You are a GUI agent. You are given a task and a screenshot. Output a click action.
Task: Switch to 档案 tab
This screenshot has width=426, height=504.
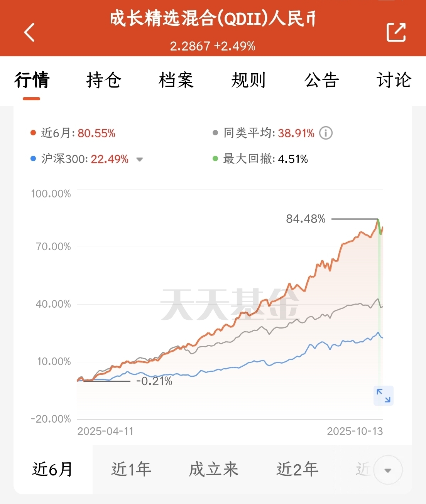176,80
